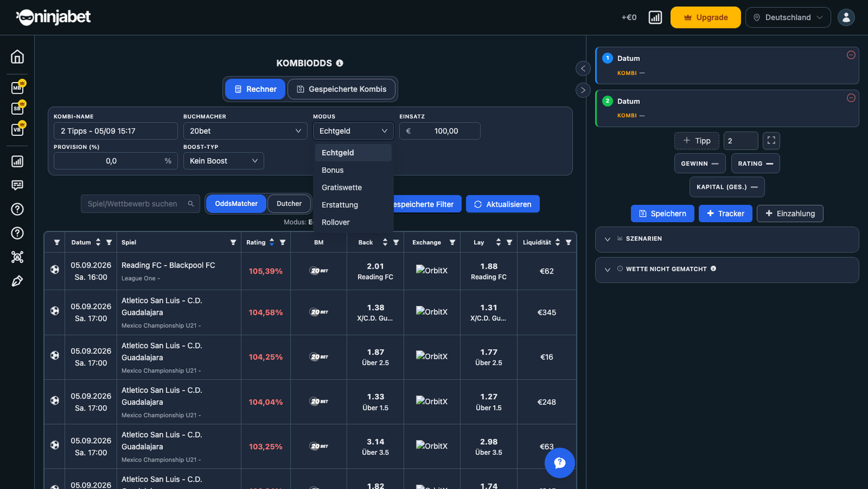Open the Rating column filter
Viewport: 868px width, 489px height.
(283, 243)
